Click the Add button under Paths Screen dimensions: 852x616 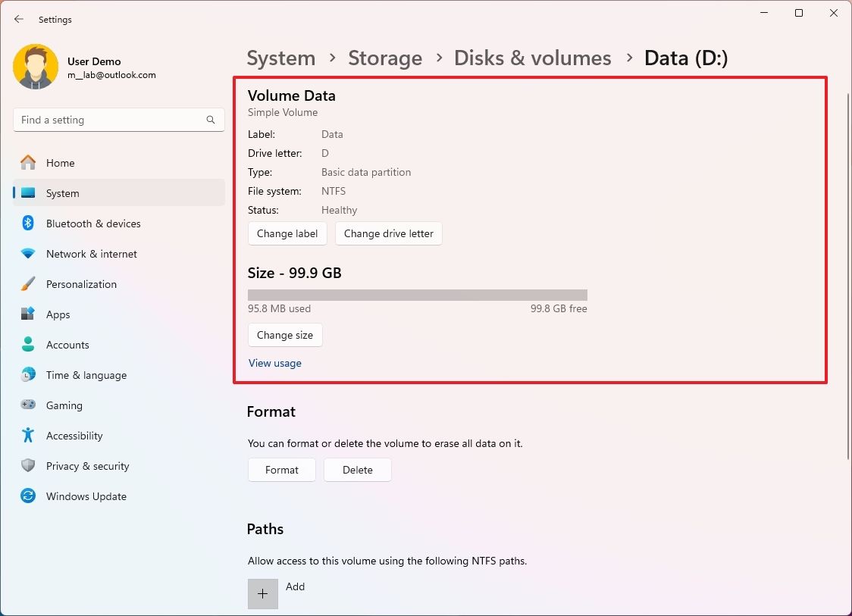(x=262, y=593)
